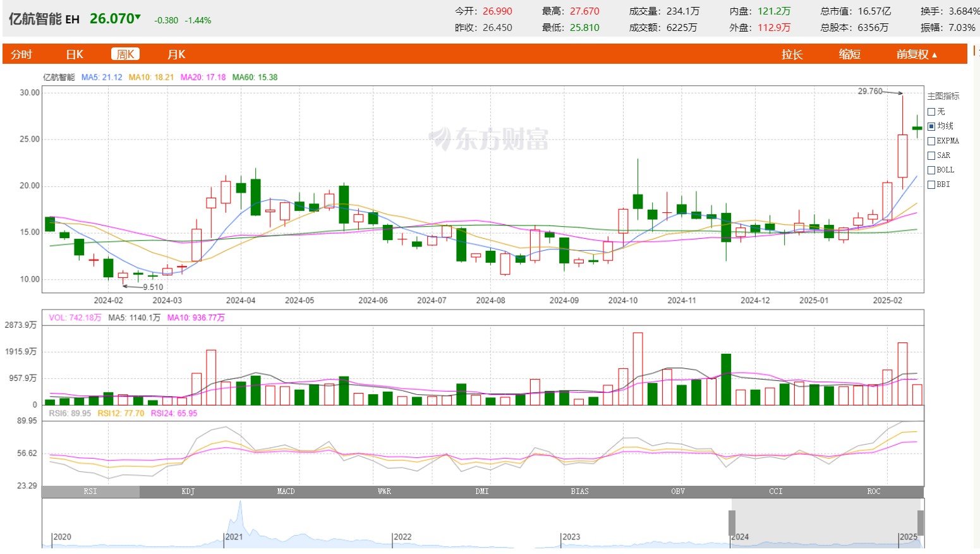Click the 2021 marker on overview timeline
This screenshot has height=554, width=980.
pos(234,537)
